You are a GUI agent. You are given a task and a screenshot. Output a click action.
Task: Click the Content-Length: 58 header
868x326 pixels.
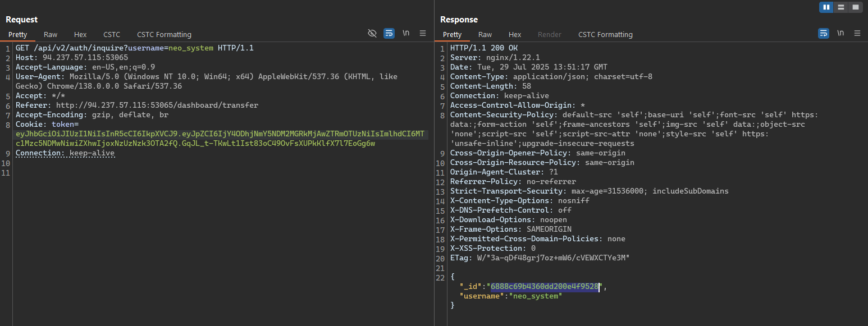coord(491,86)
